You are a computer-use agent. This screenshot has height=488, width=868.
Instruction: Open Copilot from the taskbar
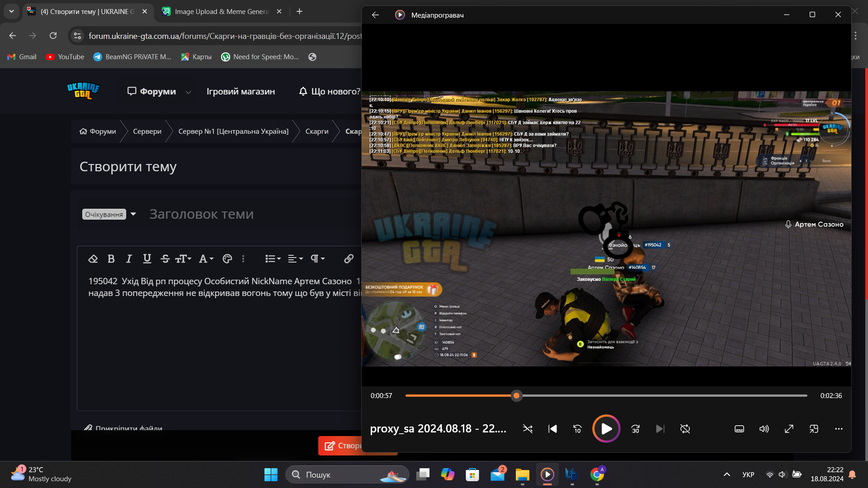(x=448, y=474)
